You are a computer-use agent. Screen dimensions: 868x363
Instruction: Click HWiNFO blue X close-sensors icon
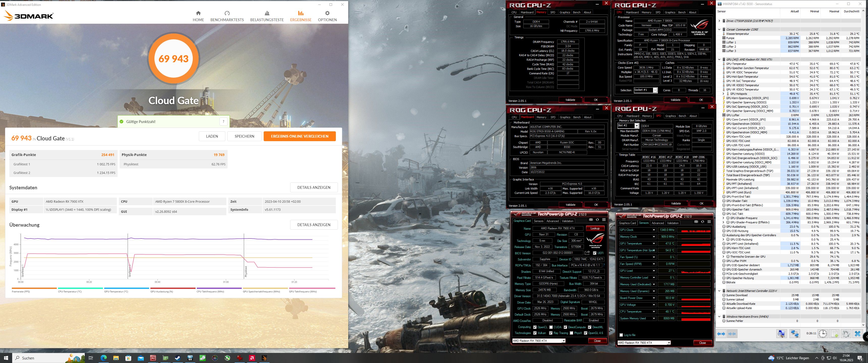click(858, 334)
